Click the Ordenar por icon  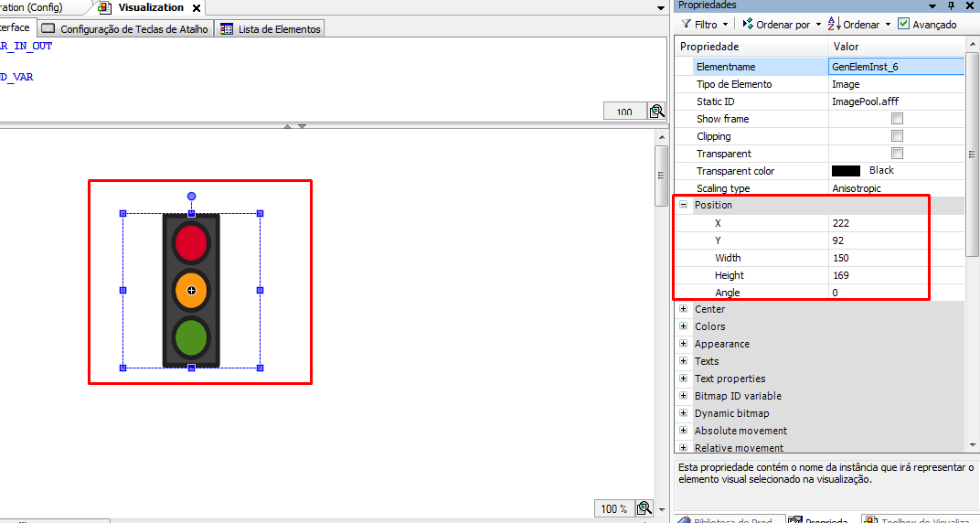[x=748, y=25]
